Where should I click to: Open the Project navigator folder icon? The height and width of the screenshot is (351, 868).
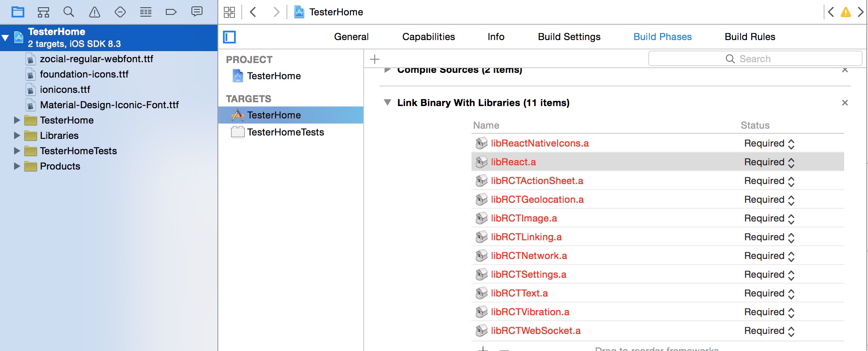[18, 12]
